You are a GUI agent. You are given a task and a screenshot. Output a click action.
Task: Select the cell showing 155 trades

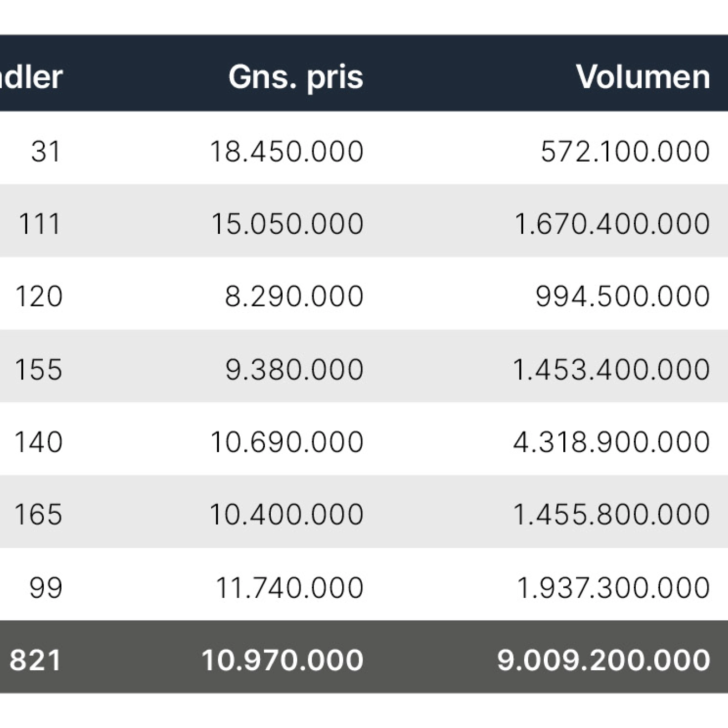click(38, 369)
